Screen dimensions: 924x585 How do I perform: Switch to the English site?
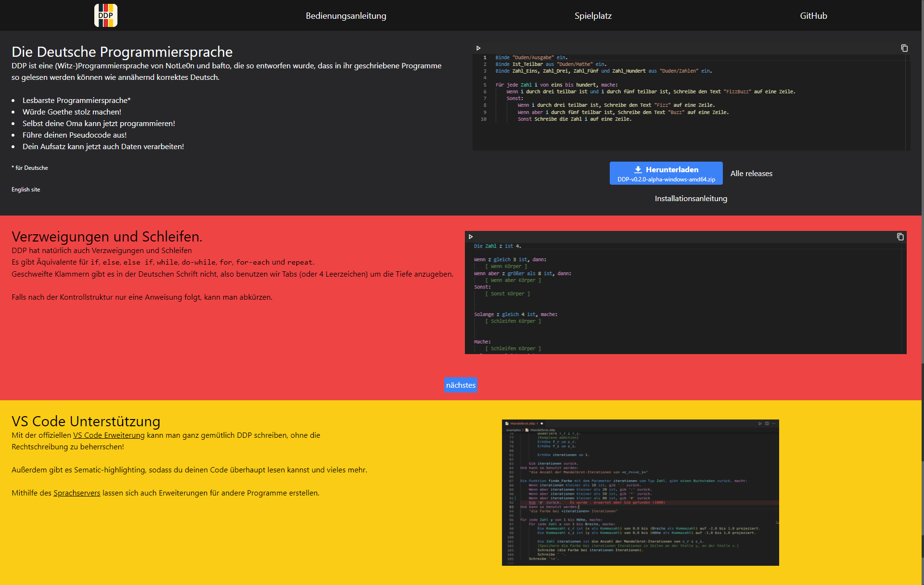click(26, 190)
